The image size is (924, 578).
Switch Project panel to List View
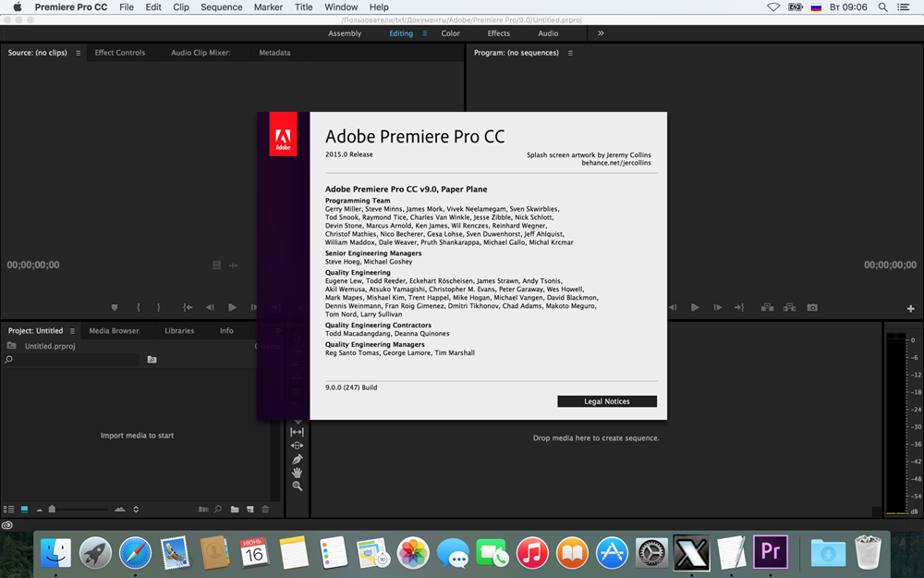tap(9, 509)
